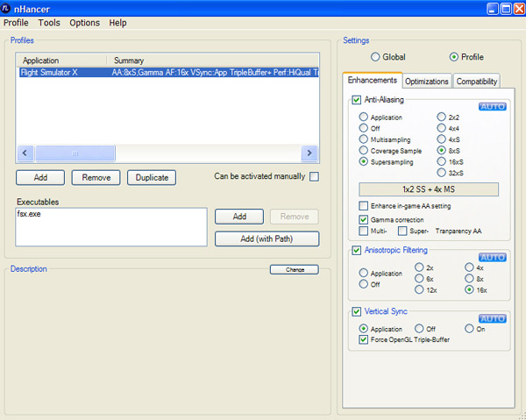Enable the Can be activated manually checkbox

point(314,176)
